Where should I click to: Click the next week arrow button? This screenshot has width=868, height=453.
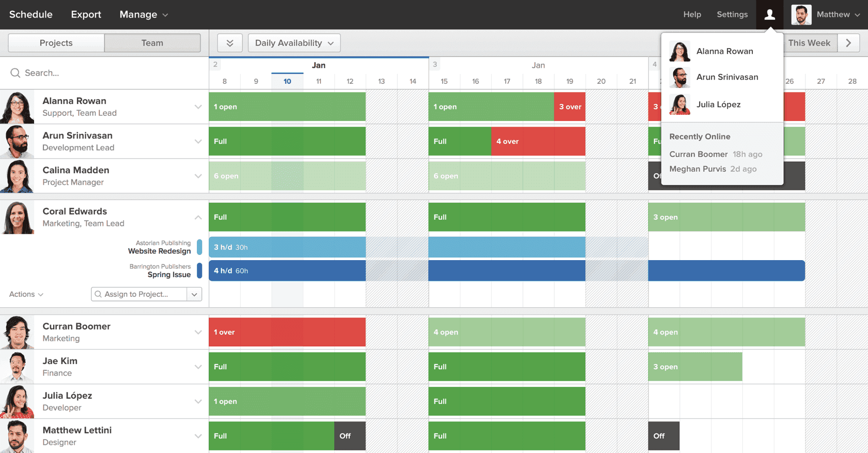[x=848, y=43]
